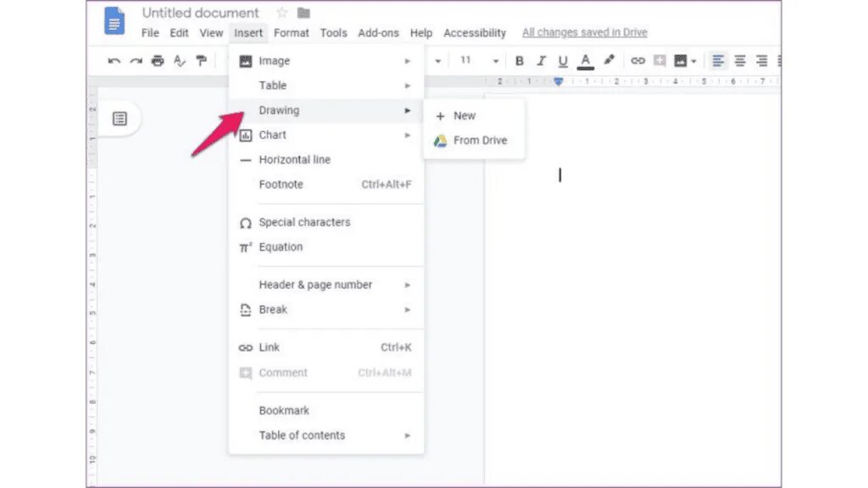Click the Redo icon
868x488 pixels.
136,61
